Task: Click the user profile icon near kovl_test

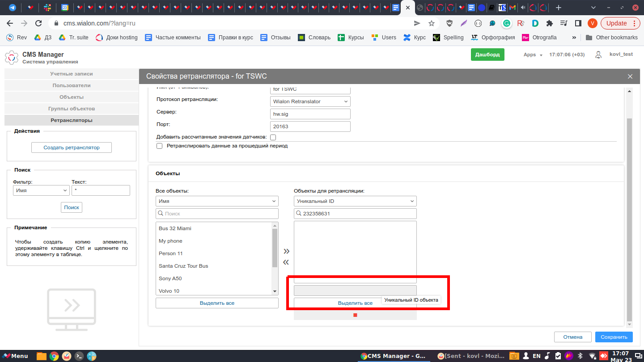Action: [x=598, y=55]
